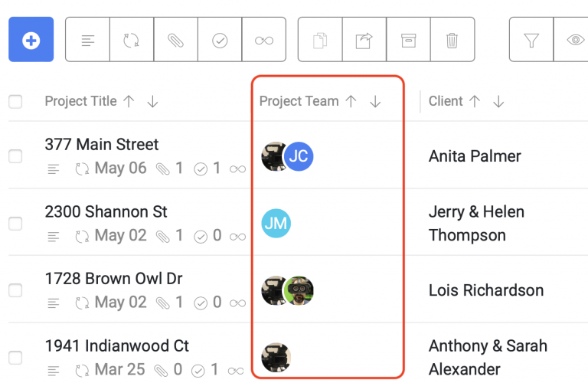This screenshot has width=588, height=383.
Task: Click the blue add project plus button
Action: coord(31,40)
